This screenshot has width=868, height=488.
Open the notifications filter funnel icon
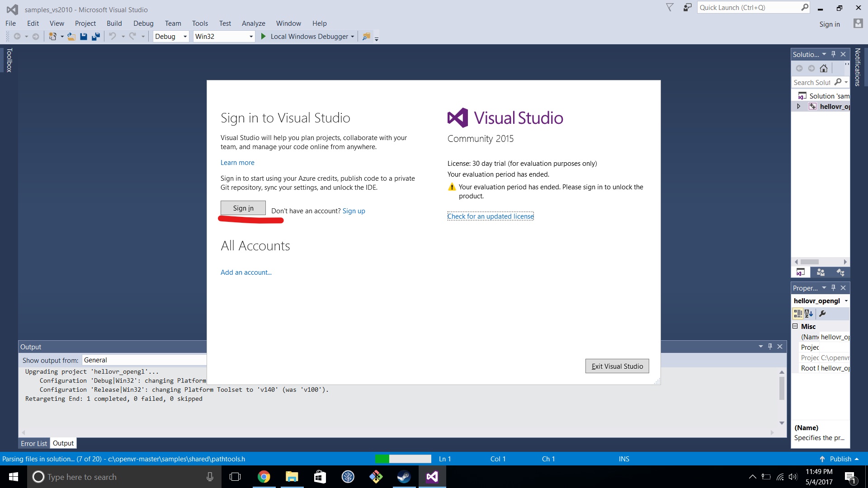(x=670, y=7)
